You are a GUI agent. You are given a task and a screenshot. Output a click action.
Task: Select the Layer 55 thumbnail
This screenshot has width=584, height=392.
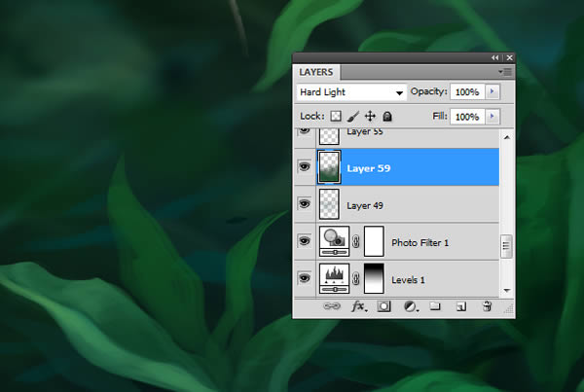point(329,136)
